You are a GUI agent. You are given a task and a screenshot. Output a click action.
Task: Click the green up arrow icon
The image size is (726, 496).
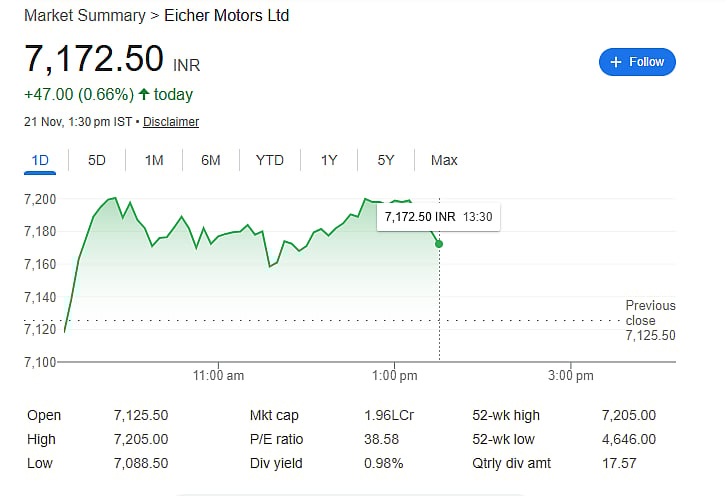144,95
